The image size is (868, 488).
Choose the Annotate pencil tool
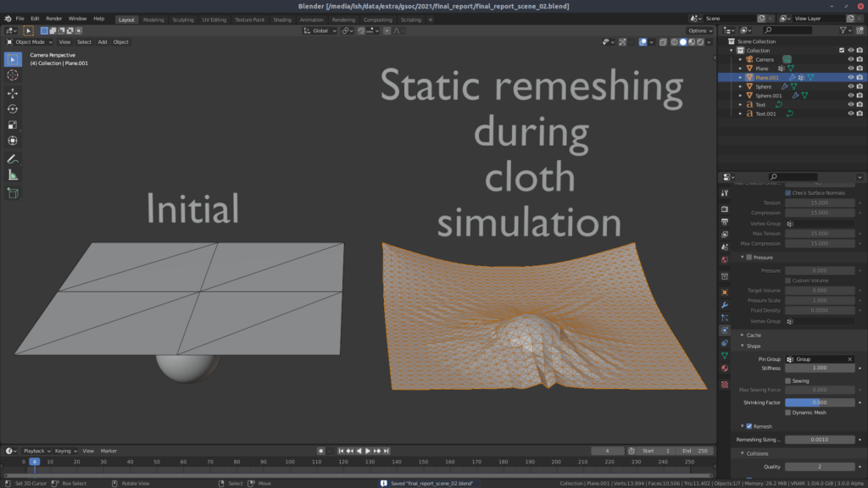pos(13,158)
